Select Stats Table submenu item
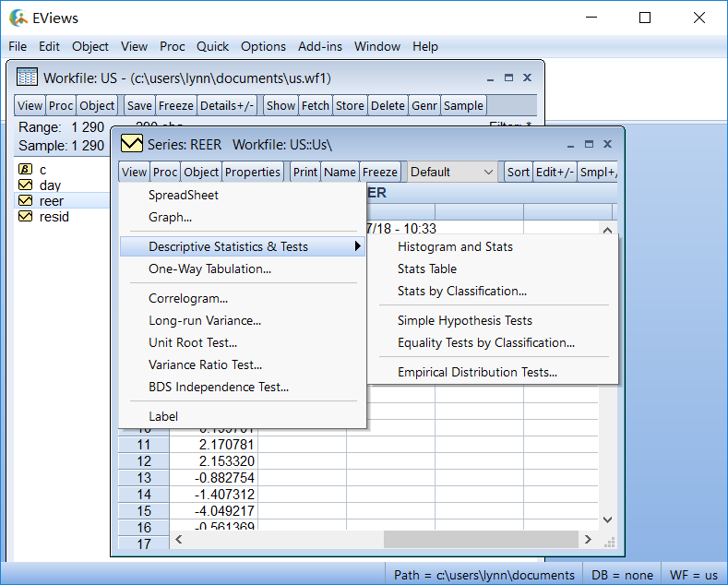This screenshot has height=585, width=728. (493, 269)
